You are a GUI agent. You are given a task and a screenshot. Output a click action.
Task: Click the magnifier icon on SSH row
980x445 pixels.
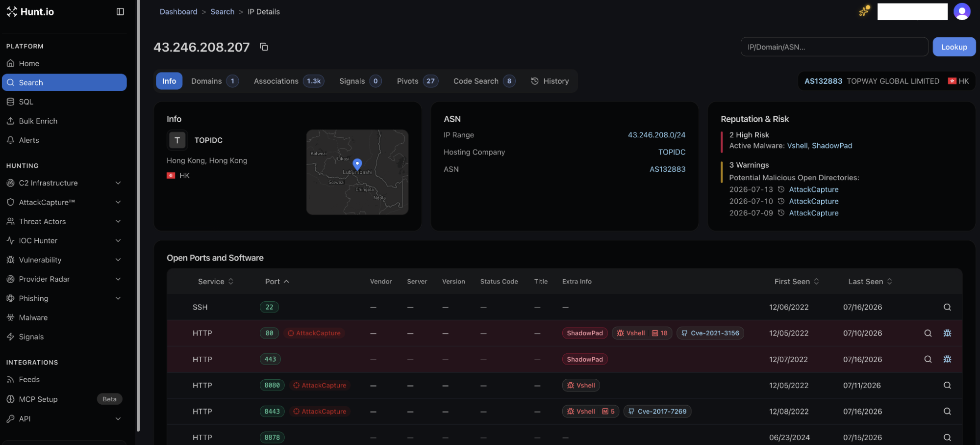(x=947, y=307)
